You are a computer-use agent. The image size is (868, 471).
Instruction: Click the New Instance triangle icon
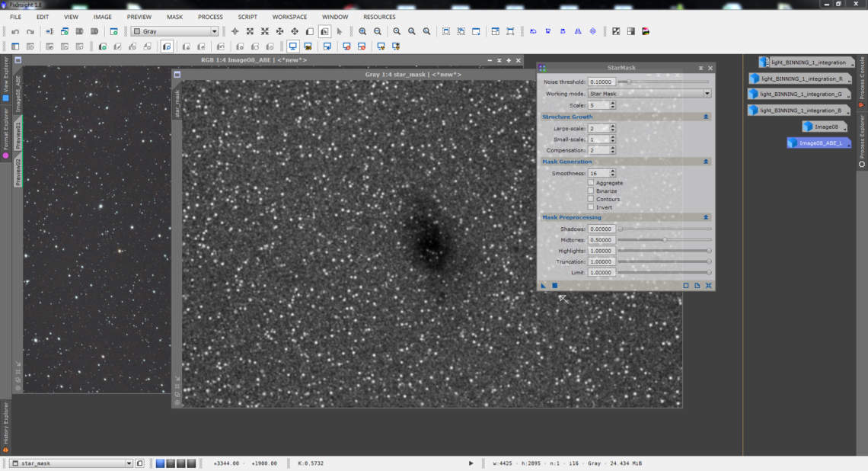pyautogui.click(x=543, y=285)
